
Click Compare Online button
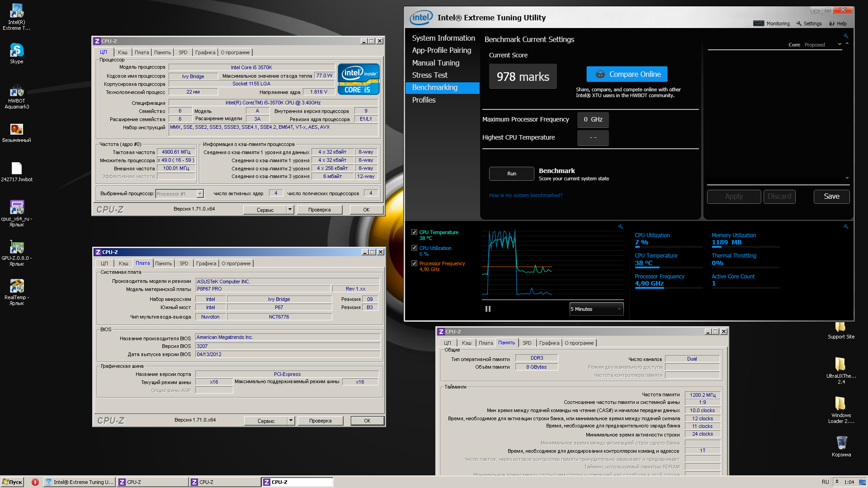pos(627,74)
